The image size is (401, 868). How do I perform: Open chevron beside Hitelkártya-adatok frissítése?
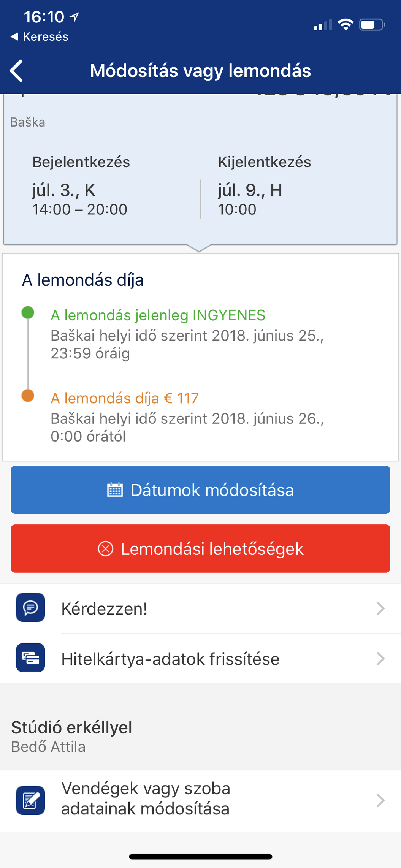coord(380,659)
